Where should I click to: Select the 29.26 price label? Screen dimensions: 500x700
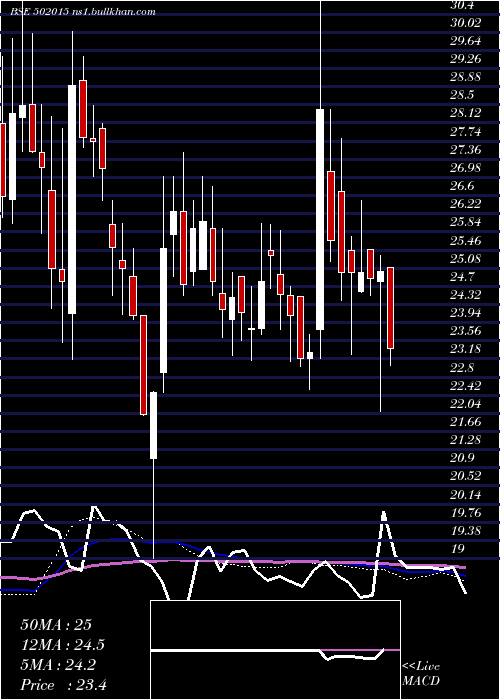pos(466,59)
